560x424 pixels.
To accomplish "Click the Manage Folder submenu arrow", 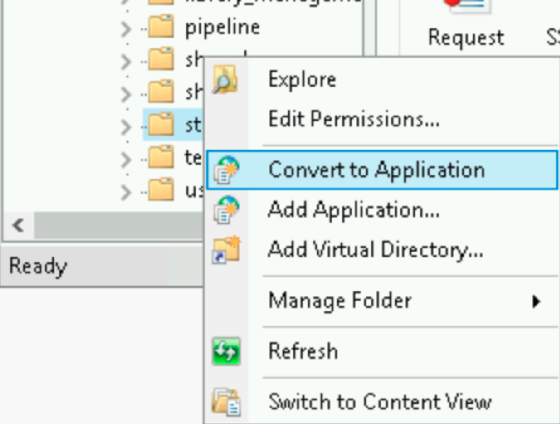I will pyautogui.click(x=536, y=301).
